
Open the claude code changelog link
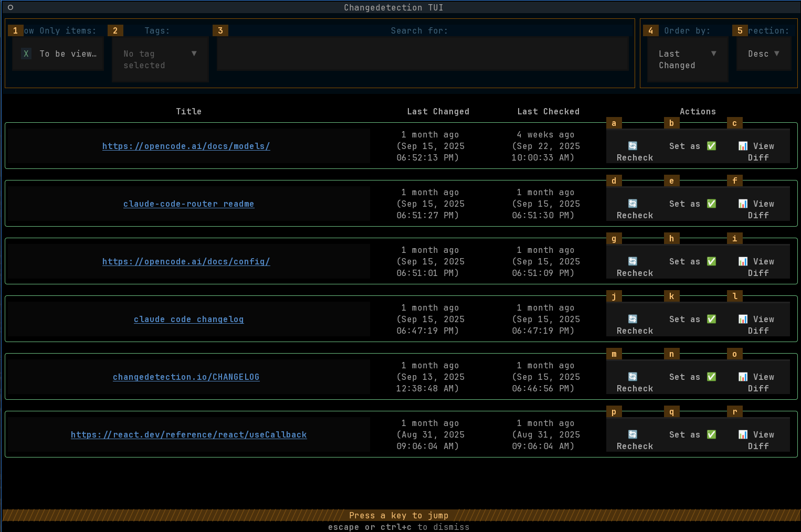coord(189,319)
